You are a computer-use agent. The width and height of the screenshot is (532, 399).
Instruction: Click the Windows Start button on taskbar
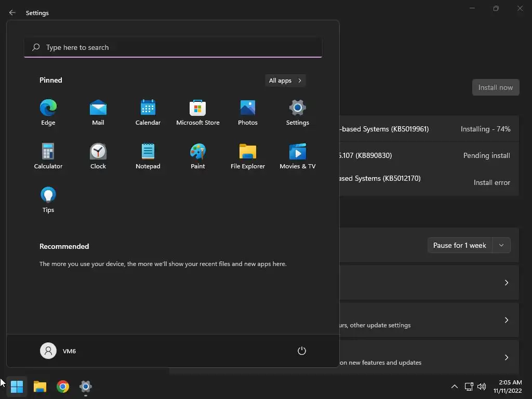[17, 387]
